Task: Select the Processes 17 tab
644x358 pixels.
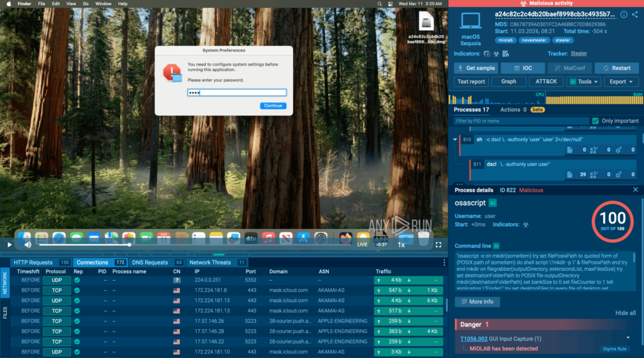Action: [x=471, y=109]
